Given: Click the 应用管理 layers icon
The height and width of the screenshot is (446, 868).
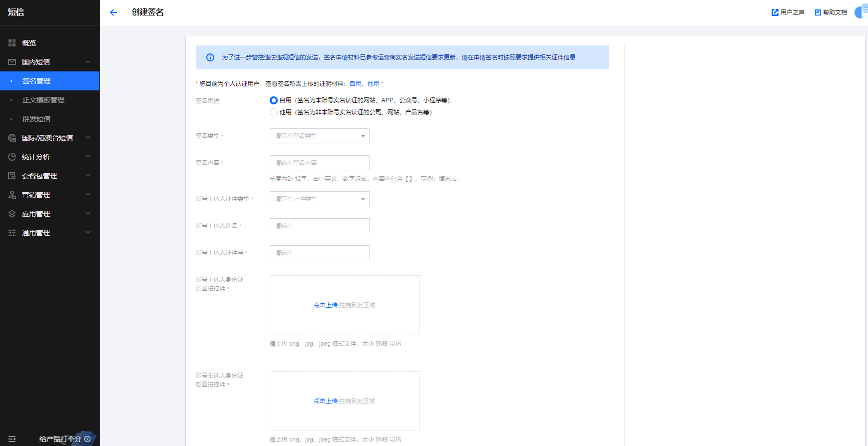Looking at the screenshot, I should (12, 214).
